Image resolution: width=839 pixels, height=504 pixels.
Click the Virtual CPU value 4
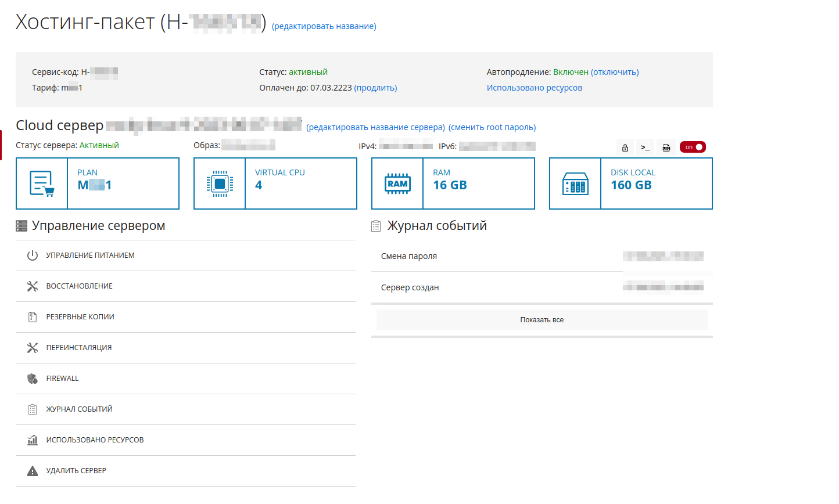pos(259,185)
